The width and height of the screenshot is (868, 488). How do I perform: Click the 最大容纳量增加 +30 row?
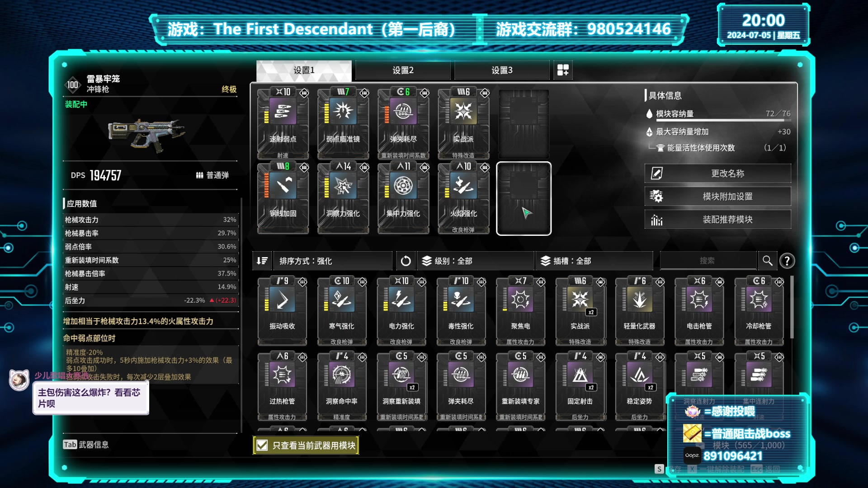pos(719,132)
